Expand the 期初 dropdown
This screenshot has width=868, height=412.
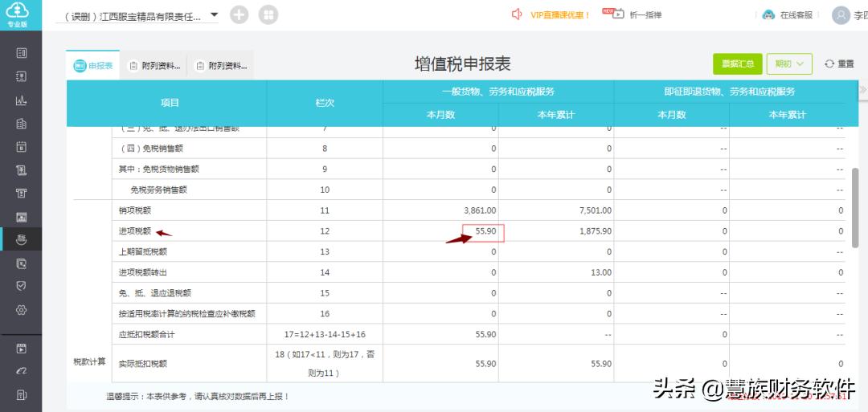(x=789, y=63)
